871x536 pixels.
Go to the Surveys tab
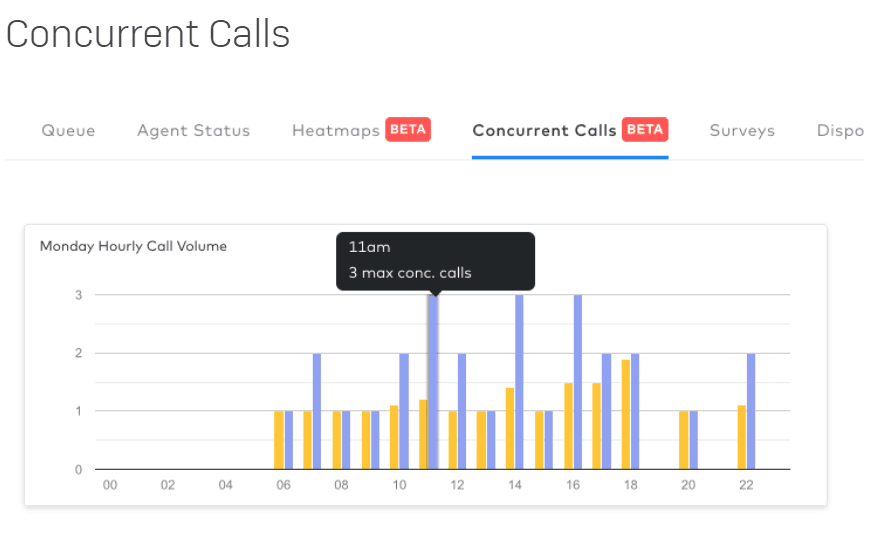coord(742,131)
